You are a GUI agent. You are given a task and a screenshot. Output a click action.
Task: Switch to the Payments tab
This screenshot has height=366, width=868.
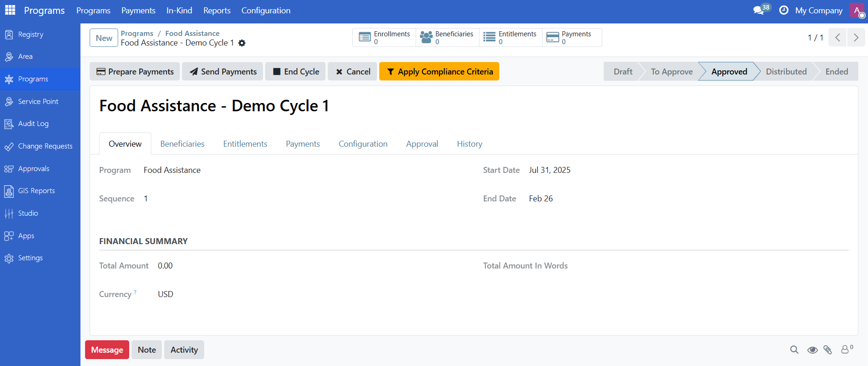pos(303,144)
